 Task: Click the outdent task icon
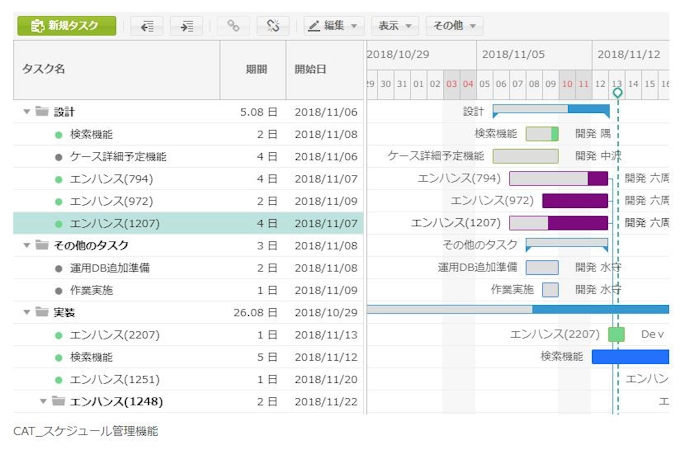pyautogui.click(x=147, y=26)
